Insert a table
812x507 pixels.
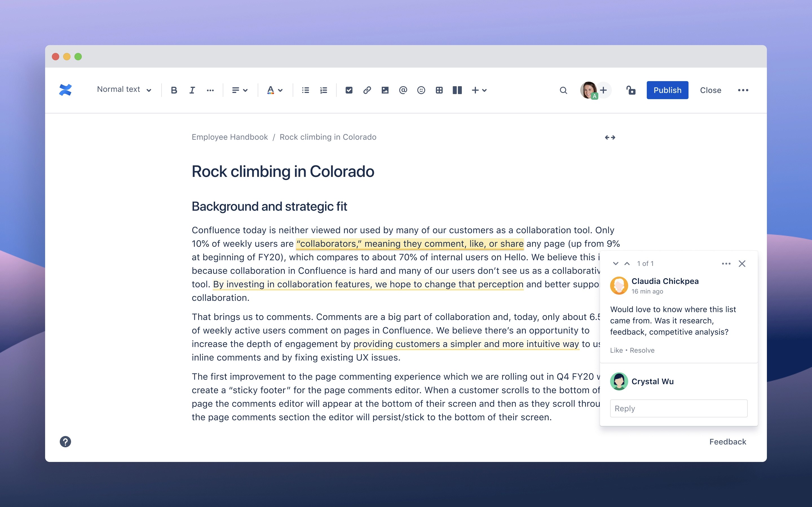coord(439,90)
